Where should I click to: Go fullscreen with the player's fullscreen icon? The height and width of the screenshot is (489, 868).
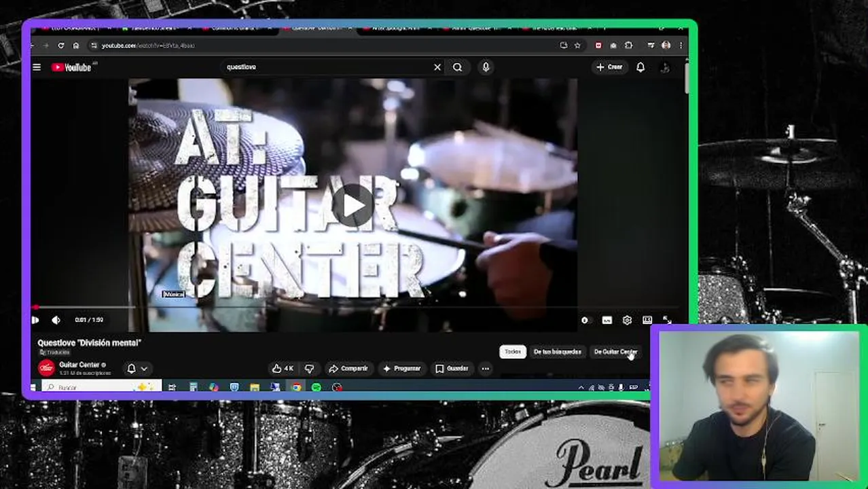[x=667, y=320]
